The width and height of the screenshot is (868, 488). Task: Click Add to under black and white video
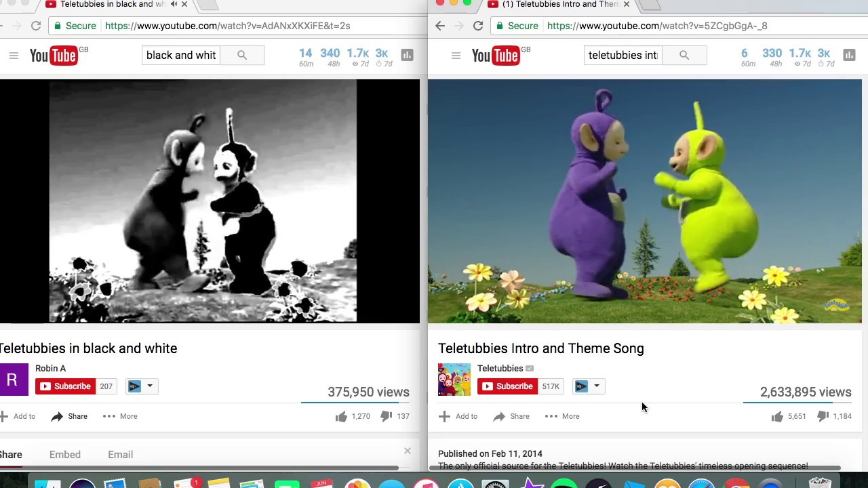click(18, 416)
